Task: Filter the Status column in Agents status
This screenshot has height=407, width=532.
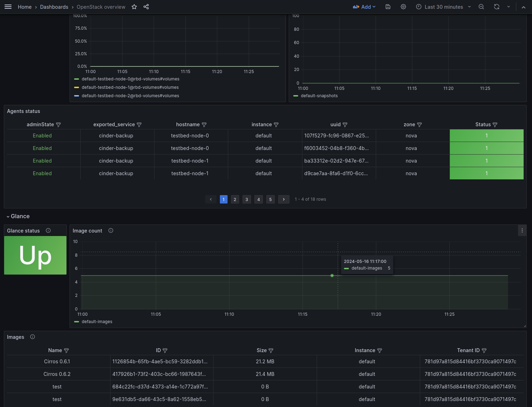Action: click(x=495, y=125)
